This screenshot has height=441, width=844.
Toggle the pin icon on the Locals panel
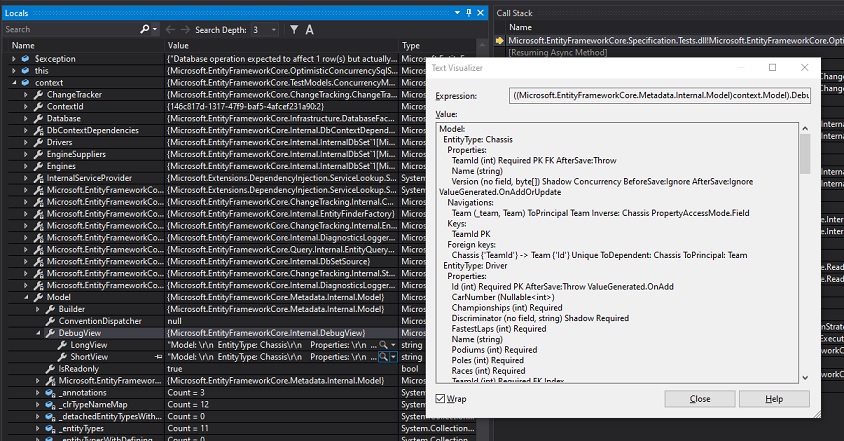pos(469,12)
